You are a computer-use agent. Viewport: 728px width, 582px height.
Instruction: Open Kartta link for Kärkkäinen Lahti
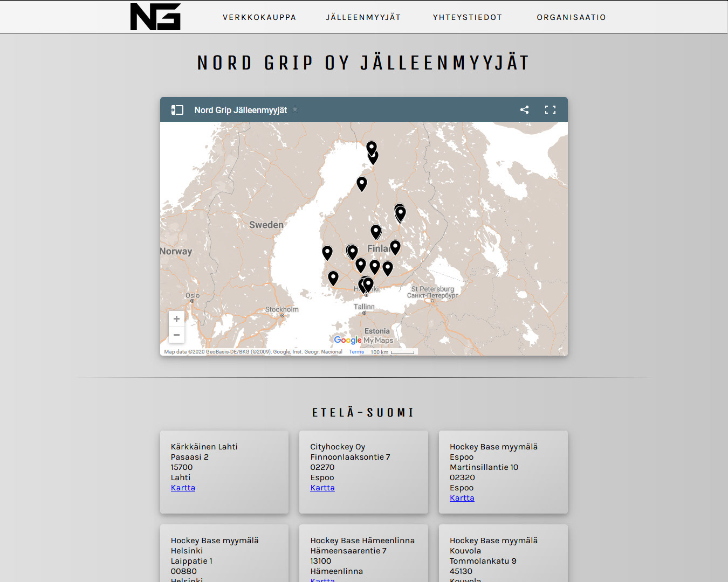[x=183, y=488]
